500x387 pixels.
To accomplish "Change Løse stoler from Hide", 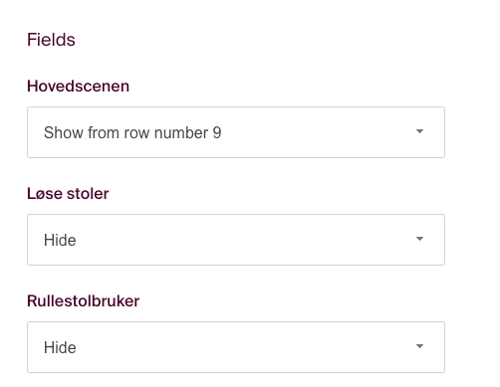I will [x=236, y=240].
